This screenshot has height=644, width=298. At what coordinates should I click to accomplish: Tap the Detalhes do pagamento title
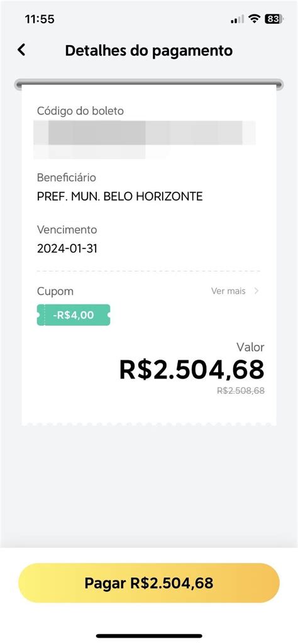point(149,51)
